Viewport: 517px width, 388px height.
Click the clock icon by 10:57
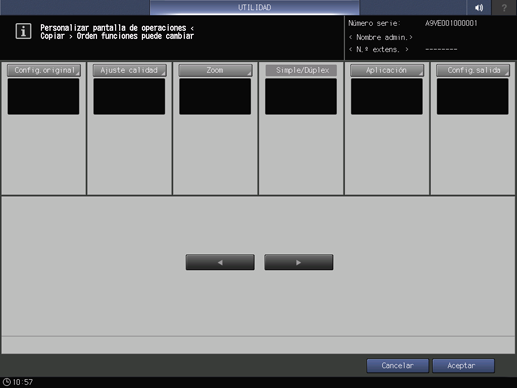[x=6, y=382]
